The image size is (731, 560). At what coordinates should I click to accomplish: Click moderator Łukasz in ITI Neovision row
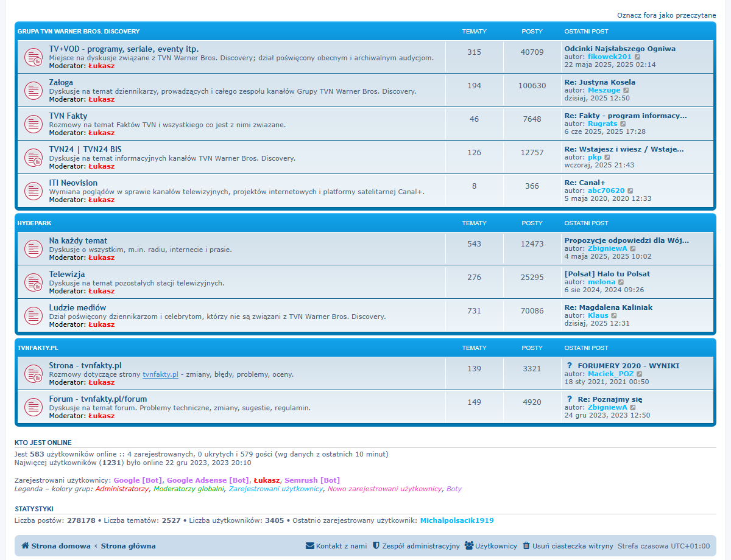pos(101,200)
